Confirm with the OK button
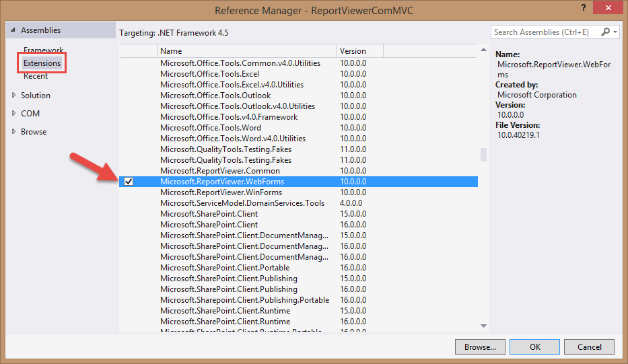Viewport: 628px width, 364px height. 534,347
